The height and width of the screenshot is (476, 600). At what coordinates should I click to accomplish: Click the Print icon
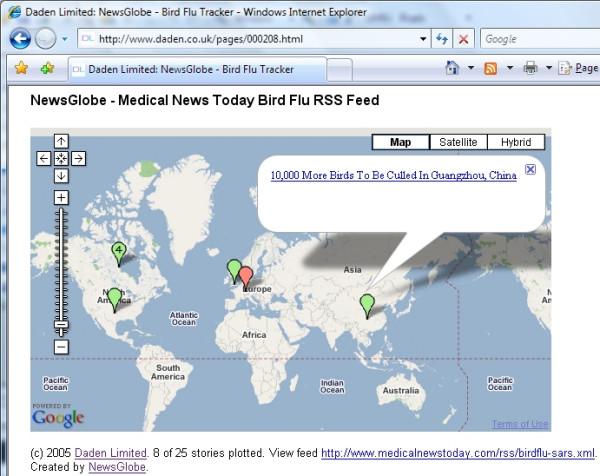click(x=530, y=68)
